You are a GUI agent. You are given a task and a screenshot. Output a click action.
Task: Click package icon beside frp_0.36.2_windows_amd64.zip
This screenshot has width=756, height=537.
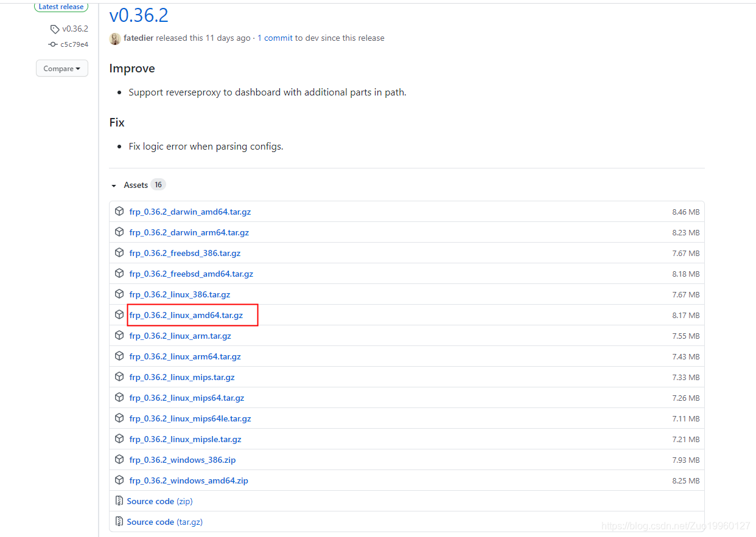(119, 480)
